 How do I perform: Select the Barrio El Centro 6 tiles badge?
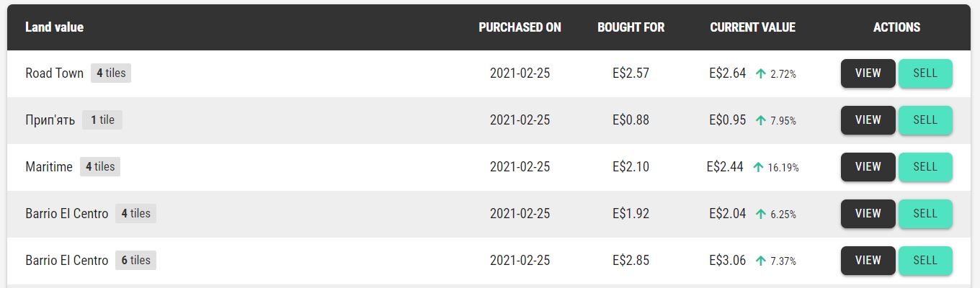click(135, 261)
